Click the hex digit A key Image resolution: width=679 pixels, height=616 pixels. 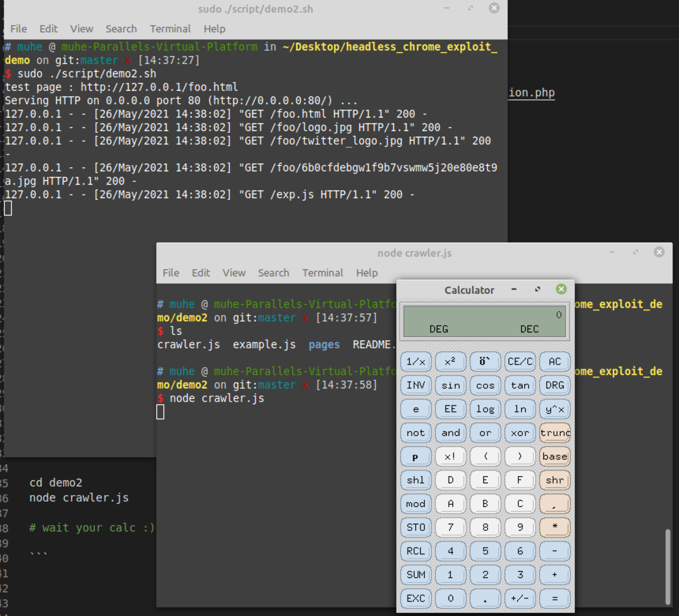450,504
